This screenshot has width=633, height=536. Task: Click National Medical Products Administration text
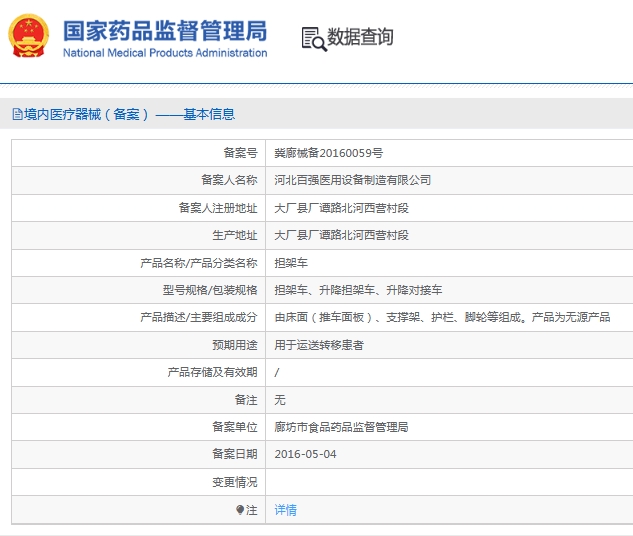[165, 53]
